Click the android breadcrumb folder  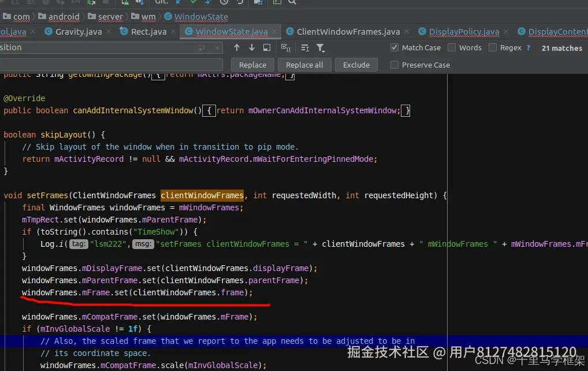click(59, 17)
